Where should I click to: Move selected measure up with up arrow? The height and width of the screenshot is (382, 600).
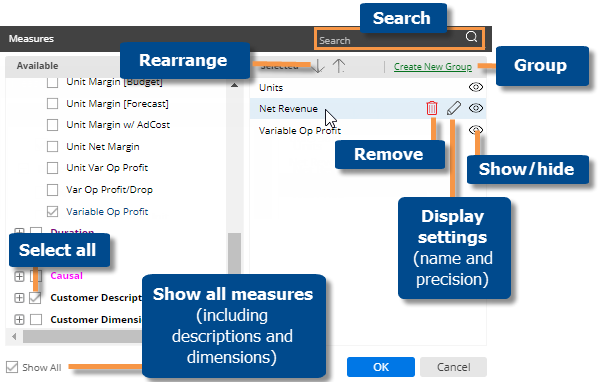pyautogui.click(x=339, y=66)
